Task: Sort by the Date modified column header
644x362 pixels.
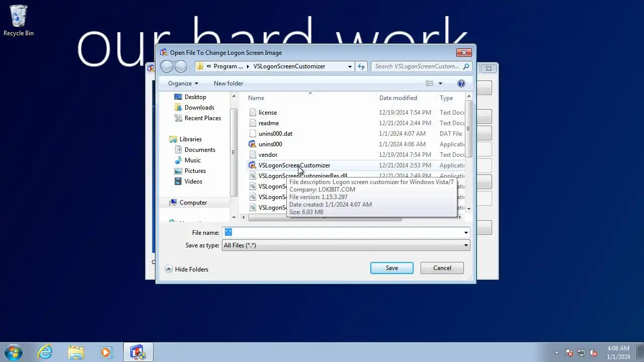Action: click(406, 98)
